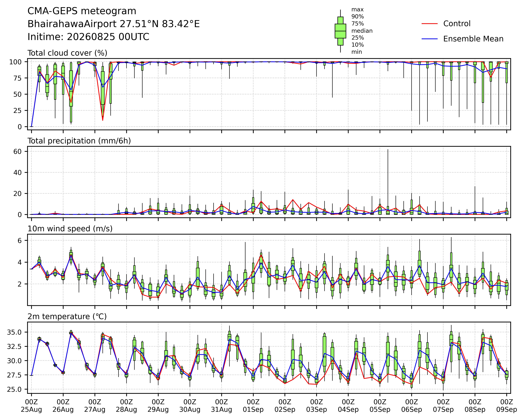Click the '00Z 09Sep' time axis label
Viewport: 524px width, 420px height.
[x=506, y=406]
